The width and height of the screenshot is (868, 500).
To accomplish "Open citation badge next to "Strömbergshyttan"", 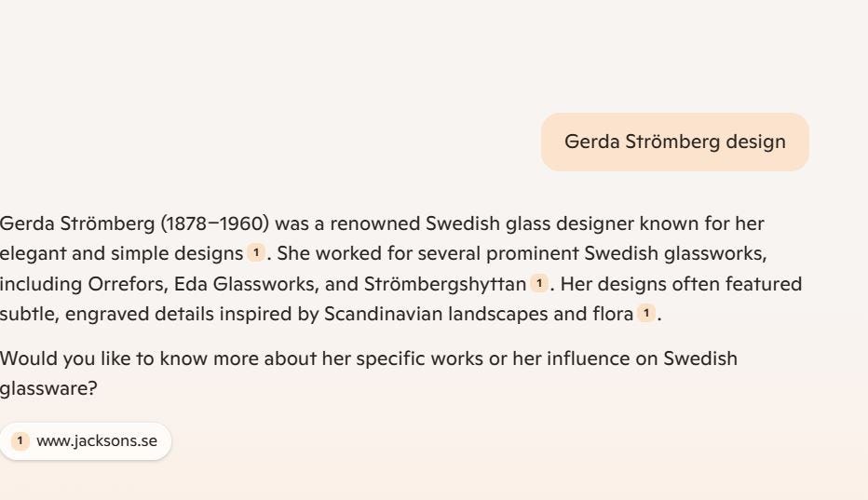I will pos(539,283).
